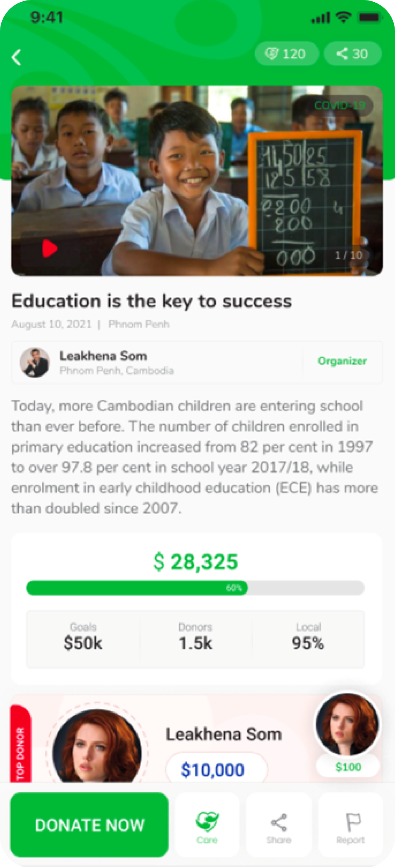The image size is (395, 868).
Task: Click the $10,000 top donation amount pill
Action: 213,770
